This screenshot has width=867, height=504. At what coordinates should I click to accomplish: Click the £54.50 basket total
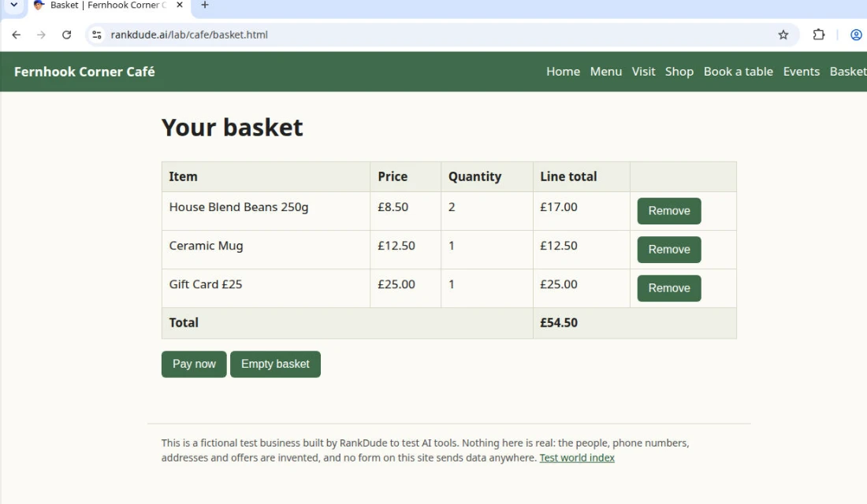[x=559, y=323]
